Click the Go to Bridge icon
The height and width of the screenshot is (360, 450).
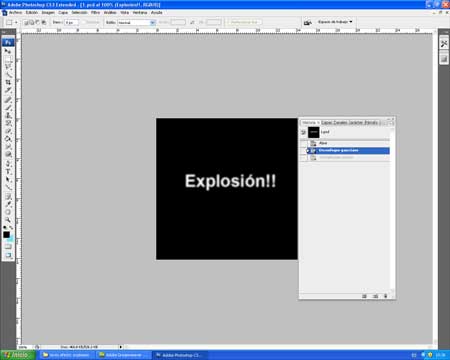[307, 22]
